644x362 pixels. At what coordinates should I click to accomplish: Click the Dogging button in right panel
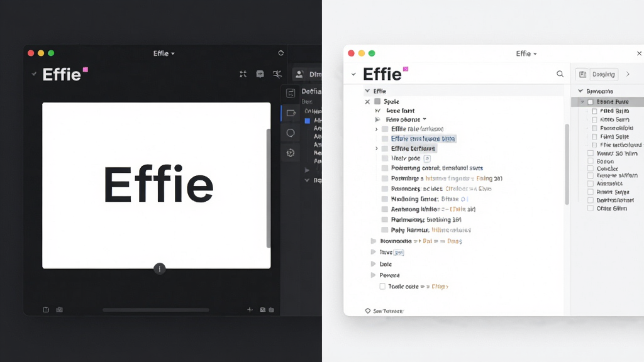(x=604, y=74)
